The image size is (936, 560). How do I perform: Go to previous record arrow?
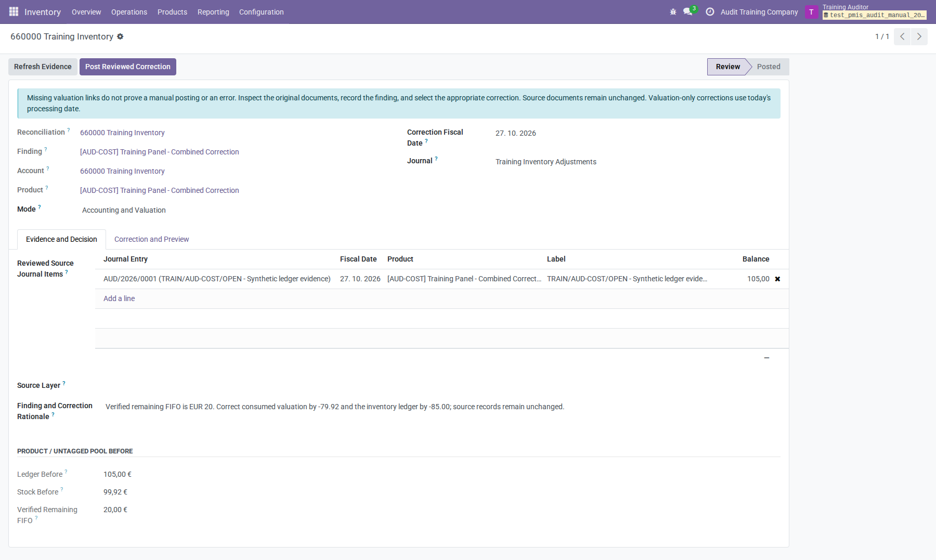pos(902,36)
